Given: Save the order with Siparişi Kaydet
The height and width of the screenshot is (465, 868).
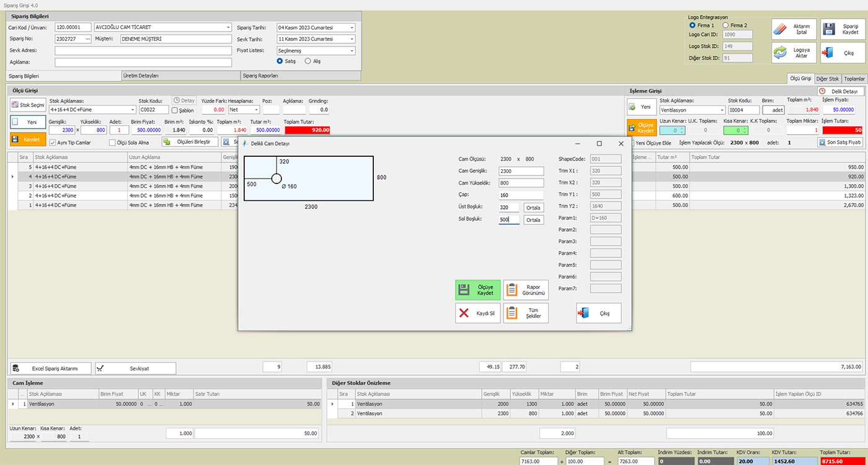Looking at the screenshot, I should click(843, 29).
